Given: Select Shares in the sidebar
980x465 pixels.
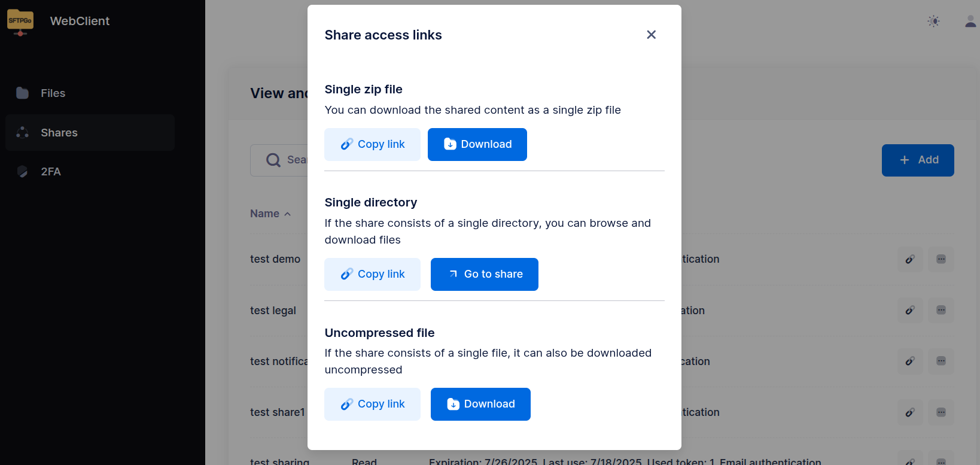Looking at the screenshot, I should [59, 133].
